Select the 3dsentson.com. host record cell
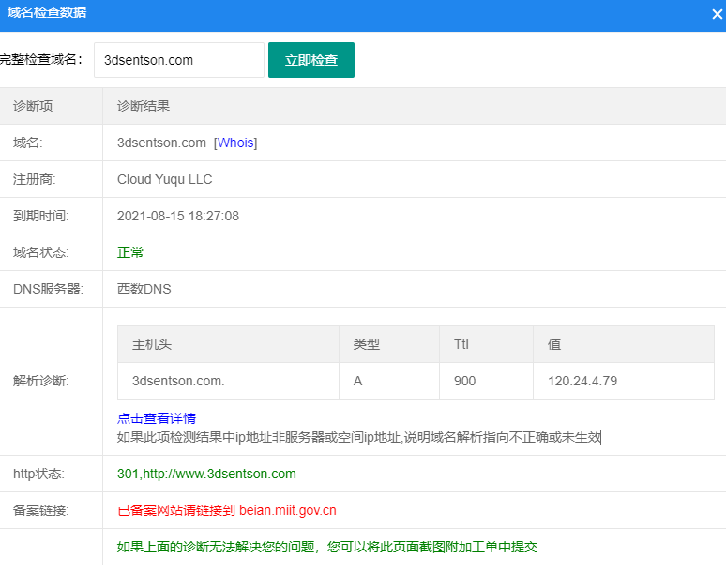The width and height of the screenshot is (726, 588). click(178, 381)
